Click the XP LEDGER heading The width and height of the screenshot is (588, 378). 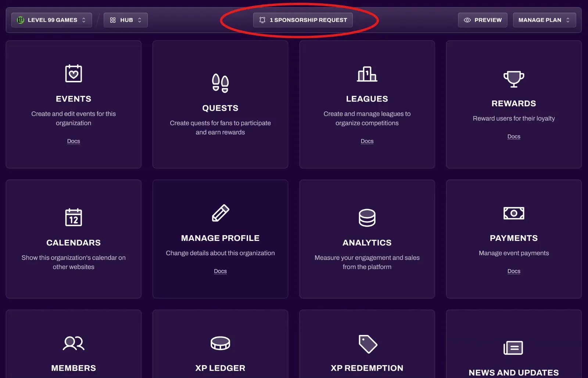220,368
